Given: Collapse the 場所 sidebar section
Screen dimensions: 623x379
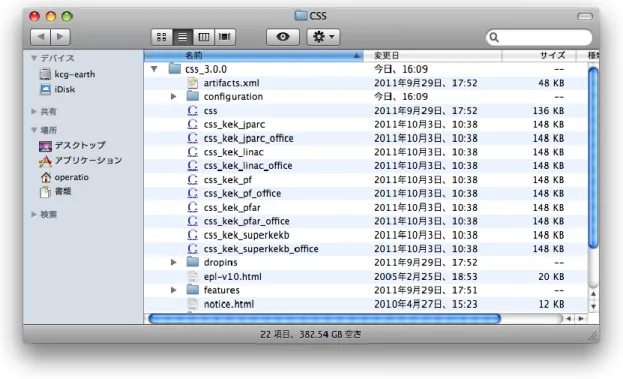Looking at the screenshot, I should [x=34, y=130].
